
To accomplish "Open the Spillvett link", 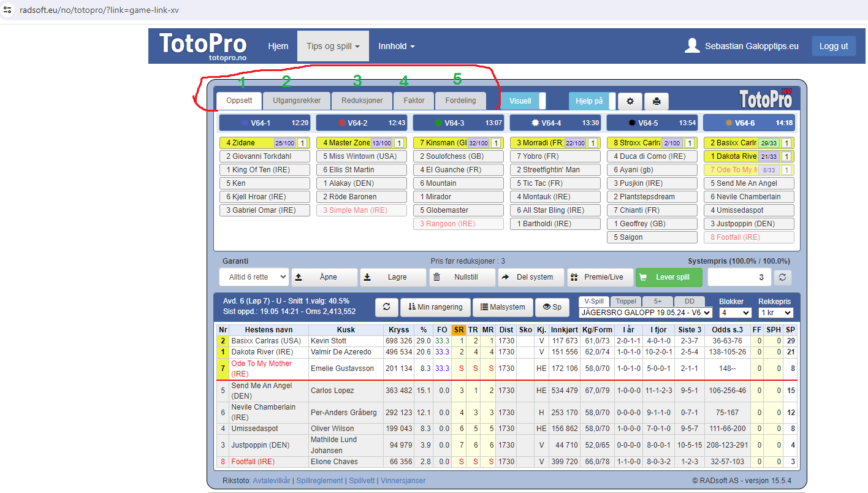I will pos(362,481).
